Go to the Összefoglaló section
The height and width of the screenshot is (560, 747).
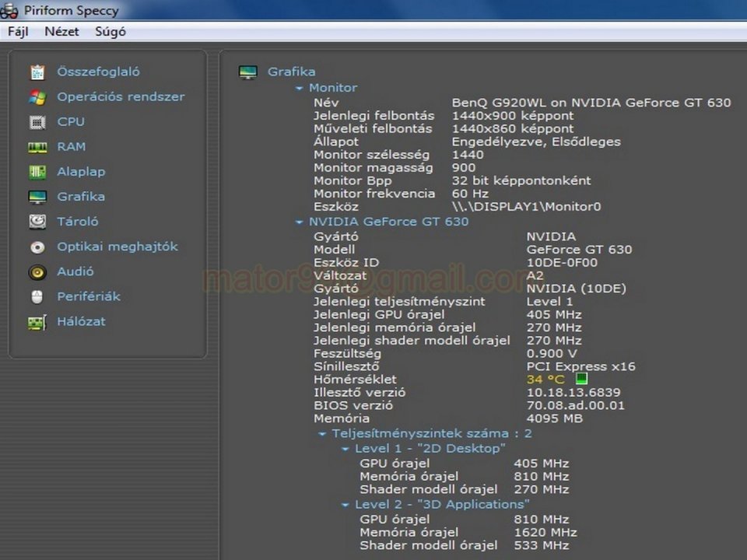[98, 72]
